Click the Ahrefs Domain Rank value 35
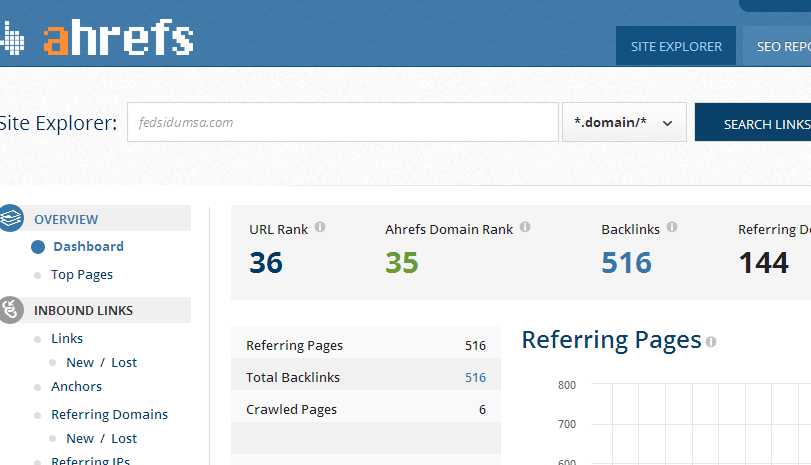 point(401,262)
